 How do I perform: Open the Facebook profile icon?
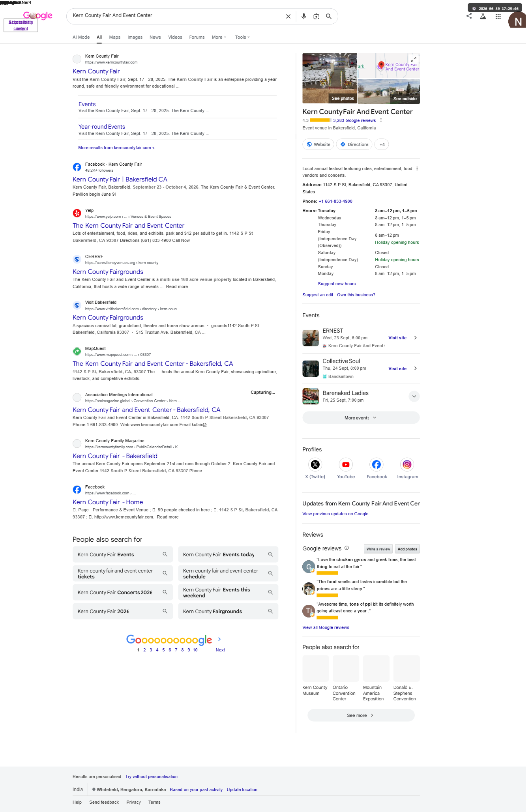(377, 464)
